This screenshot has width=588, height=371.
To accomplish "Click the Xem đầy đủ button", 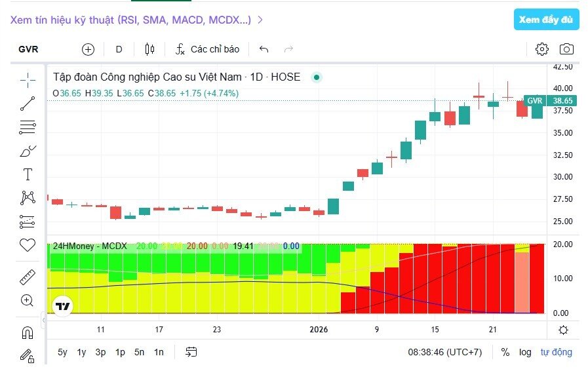I will click(x=547, y=20).
